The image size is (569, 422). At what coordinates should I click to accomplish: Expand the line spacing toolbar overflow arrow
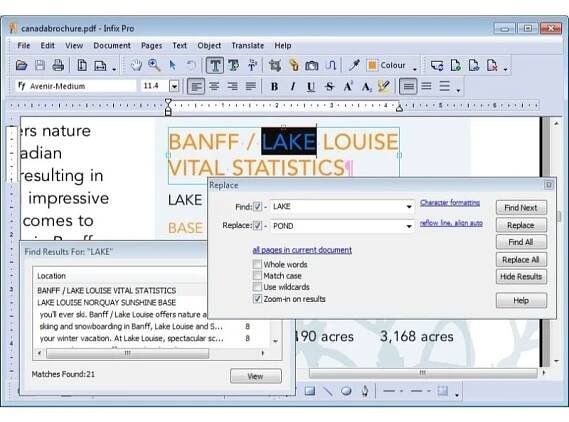click(458, 89)
